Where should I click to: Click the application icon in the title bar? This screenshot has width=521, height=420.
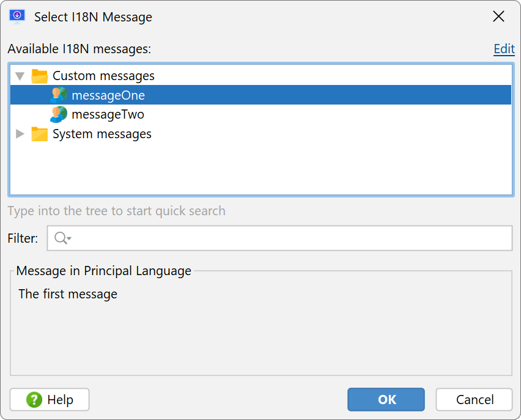click(17, 17)
